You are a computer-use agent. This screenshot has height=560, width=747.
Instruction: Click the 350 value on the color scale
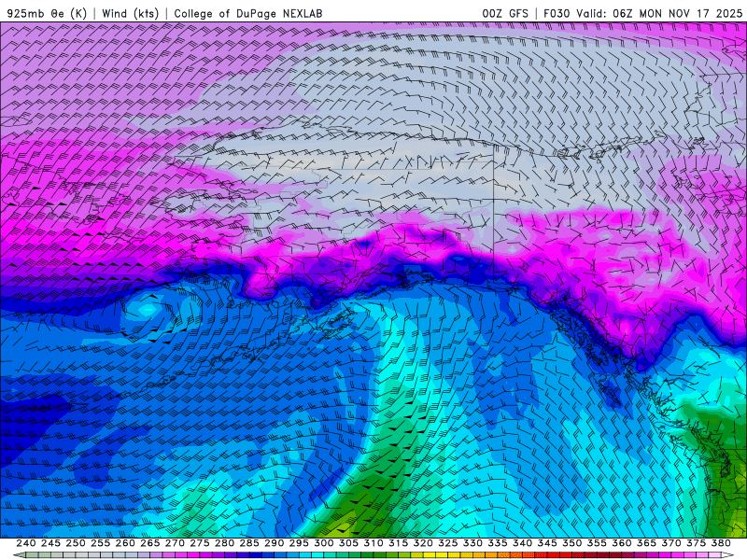pyautogui.click(x=572, y=543)
